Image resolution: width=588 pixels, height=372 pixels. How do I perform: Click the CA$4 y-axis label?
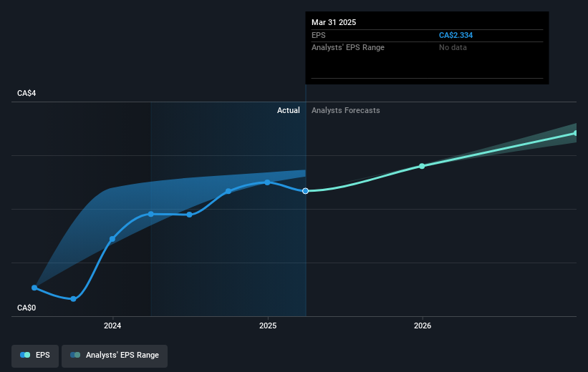(x=26, y=93)
